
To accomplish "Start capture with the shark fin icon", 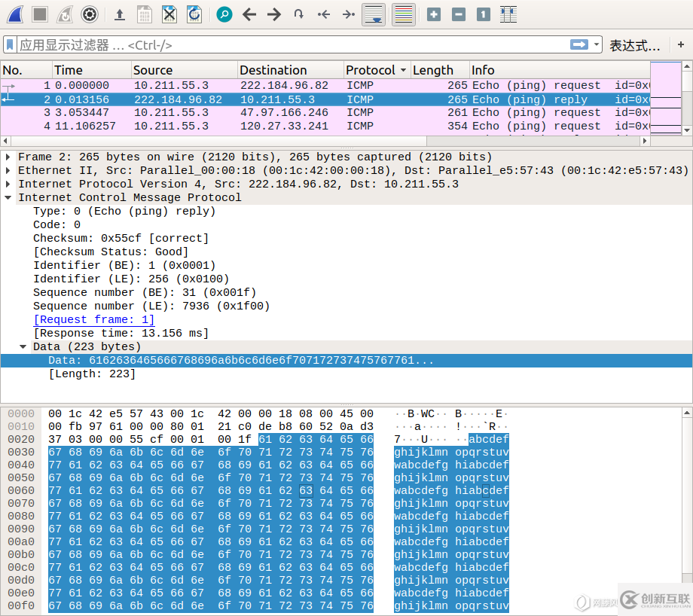I will 15,14.
